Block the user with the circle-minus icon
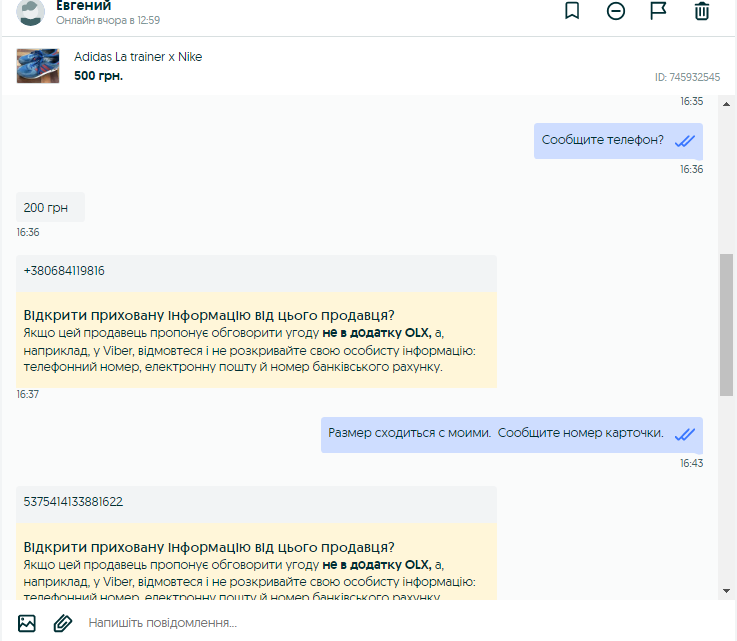Screen dimensions: 737x641 point(616,11)
